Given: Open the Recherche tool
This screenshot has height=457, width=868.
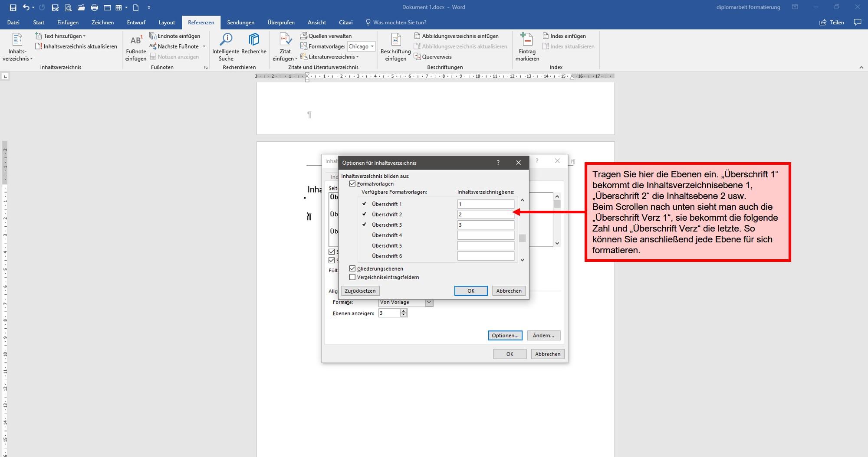Looking at the screenshot, I should (x=254, y=44).
